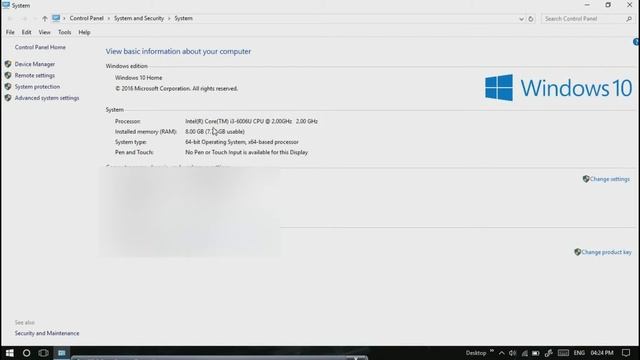
Task: Click the shield icon beside System protection
Action: click(x=8, y=87)
